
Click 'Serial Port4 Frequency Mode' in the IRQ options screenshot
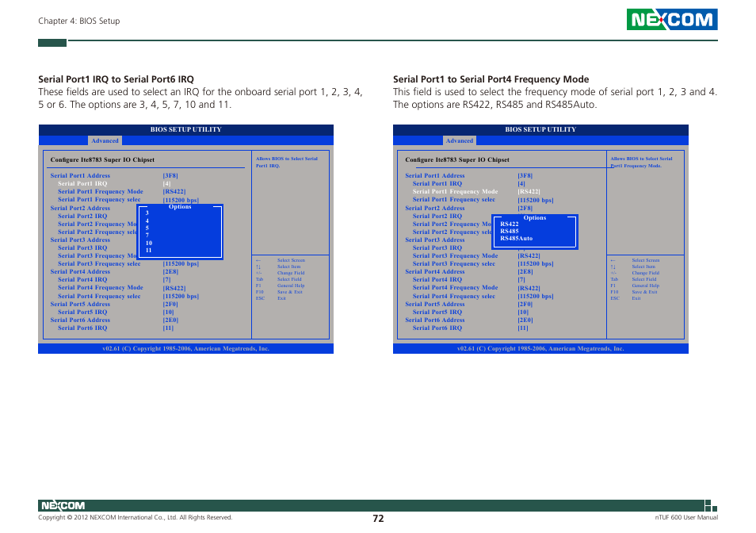click(x=101, y=287)
